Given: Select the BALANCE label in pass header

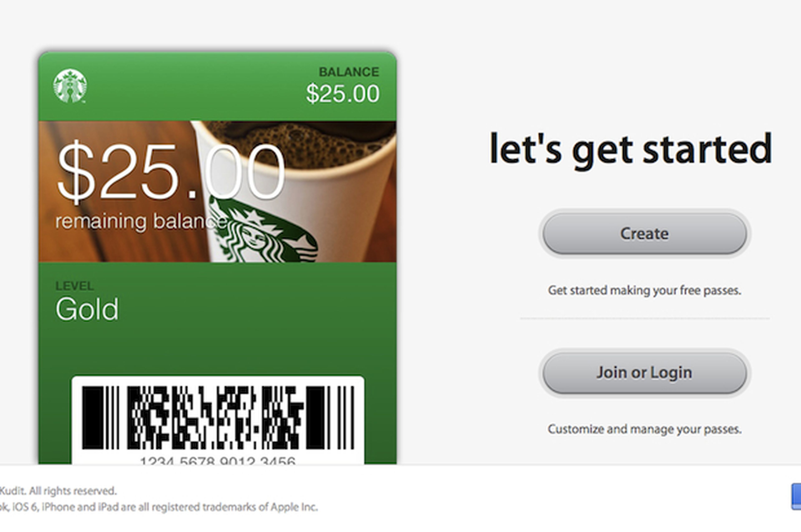Looking at the screenshot, I should tap(349, 72).
